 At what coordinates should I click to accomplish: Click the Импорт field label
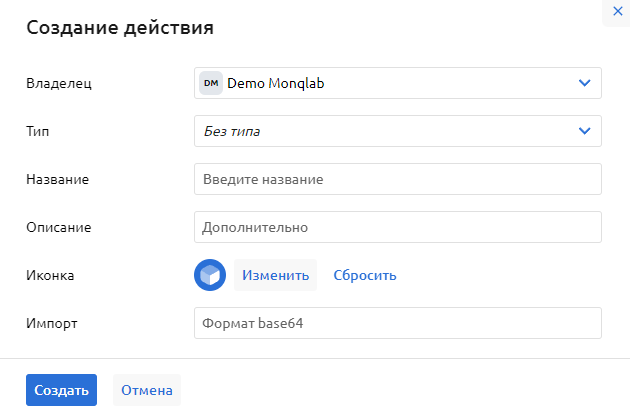[x=51, y=323]
